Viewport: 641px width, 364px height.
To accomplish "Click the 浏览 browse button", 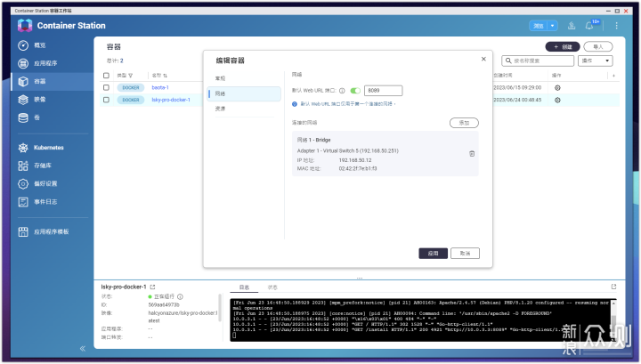I will tap(539, 26).
